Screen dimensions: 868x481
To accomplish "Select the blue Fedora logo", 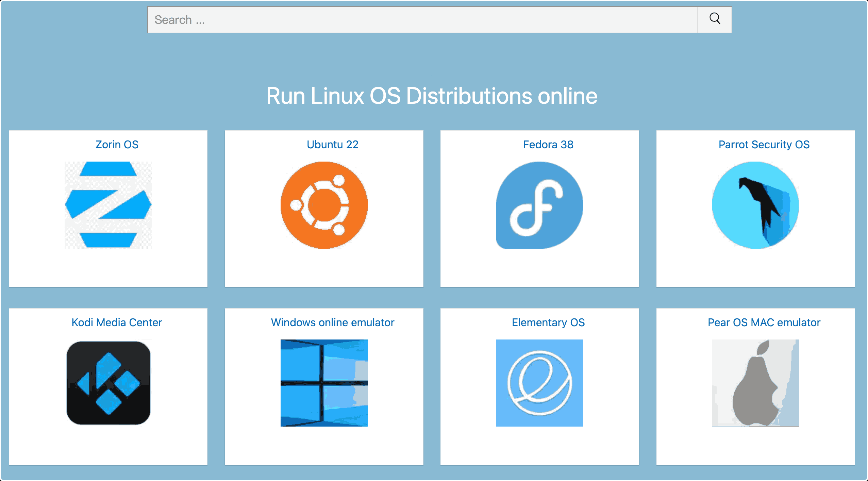I will [539, 205].
